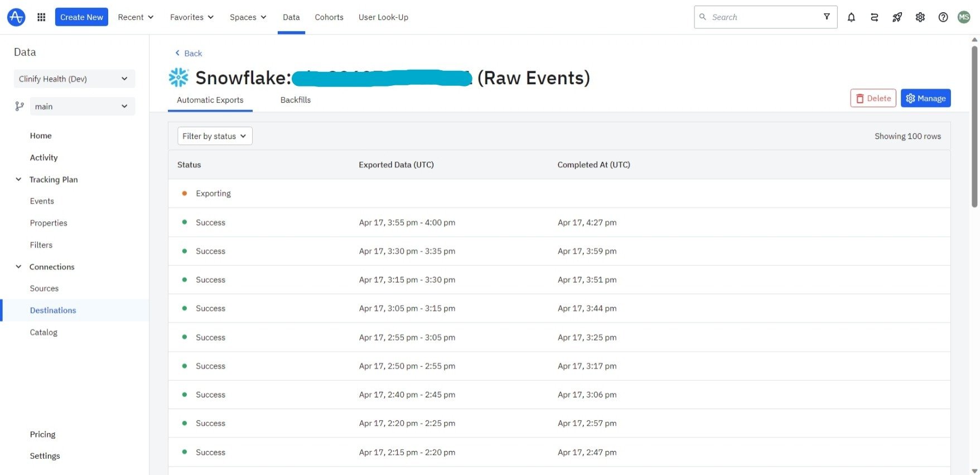Switch to the Backfills tab
The width and height of the screenshot is (980, 475).
(296, 100)
